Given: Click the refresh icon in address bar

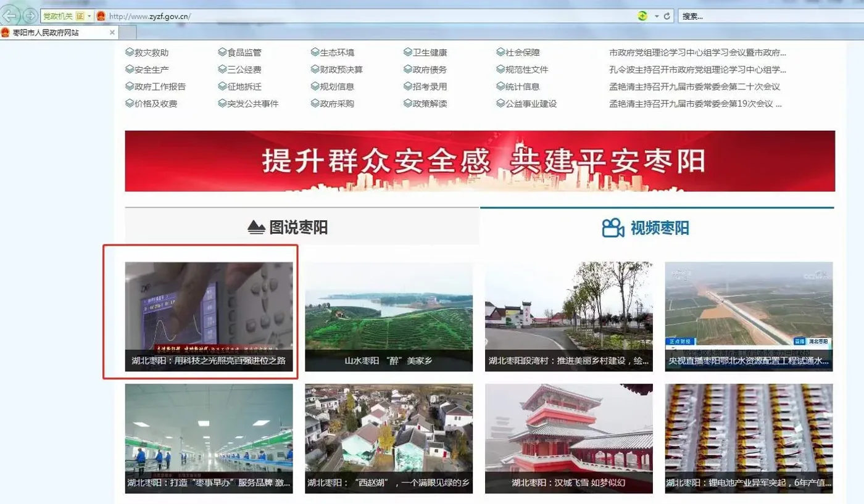Looking at the screenshot, I should point(667,16).
